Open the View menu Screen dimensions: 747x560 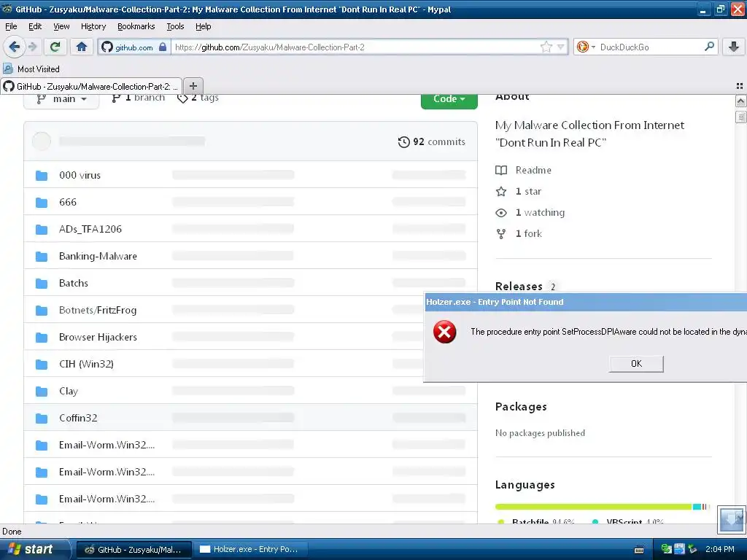(x=61, y=26)
